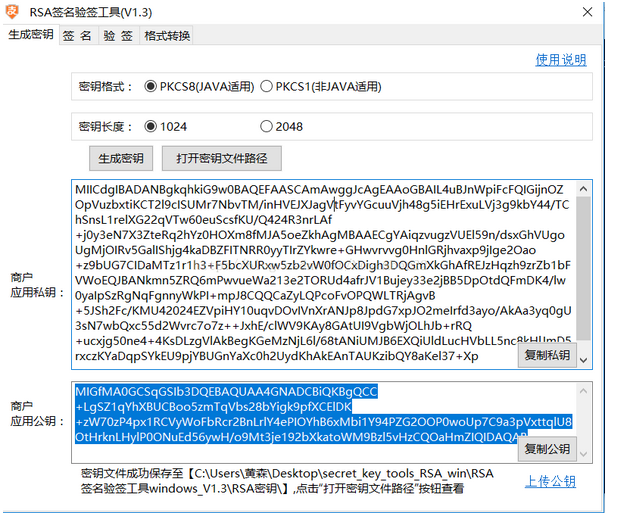Open the 签名 tab
618x519 pixels.
77,35
